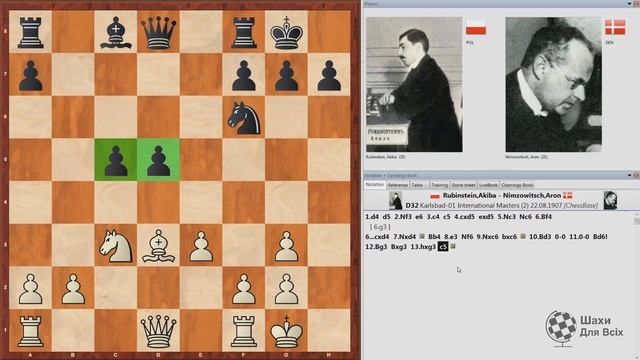640x360 pixels.
Task: Jump to move 10.Bd3 in notation
Action: (540, 237)
